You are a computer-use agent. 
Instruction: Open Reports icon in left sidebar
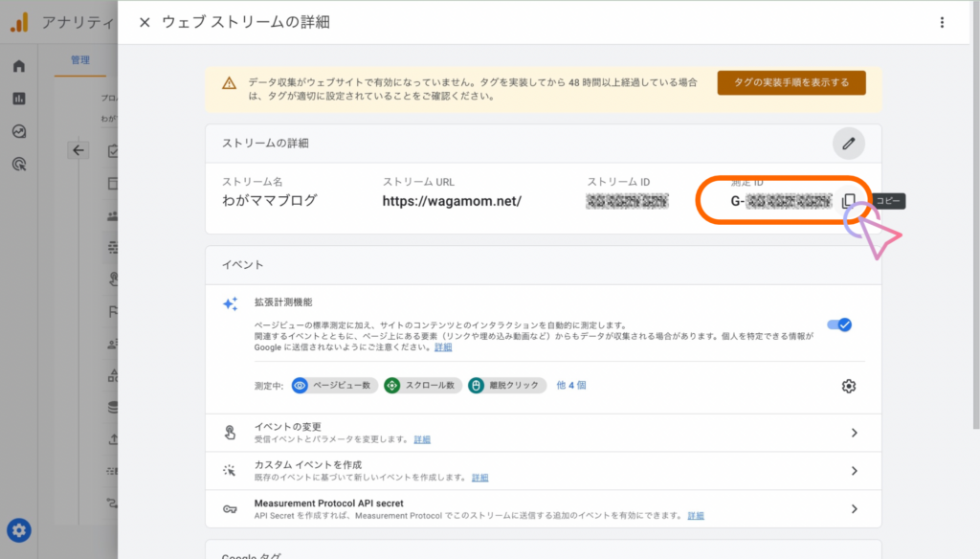(19, 99)
